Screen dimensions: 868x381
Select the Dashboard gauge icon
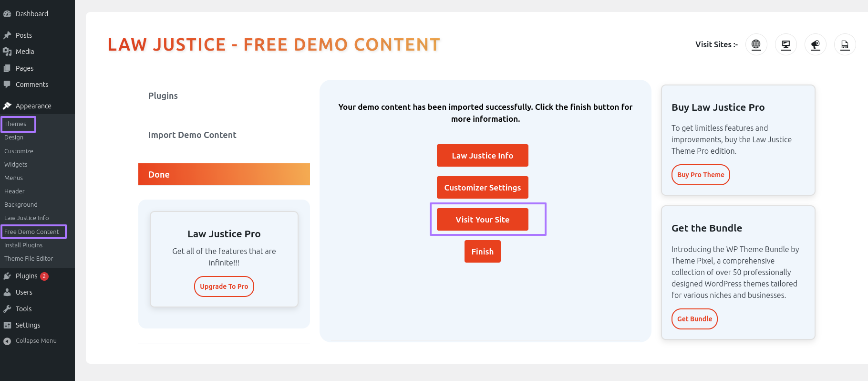click(x=7, y=14)
